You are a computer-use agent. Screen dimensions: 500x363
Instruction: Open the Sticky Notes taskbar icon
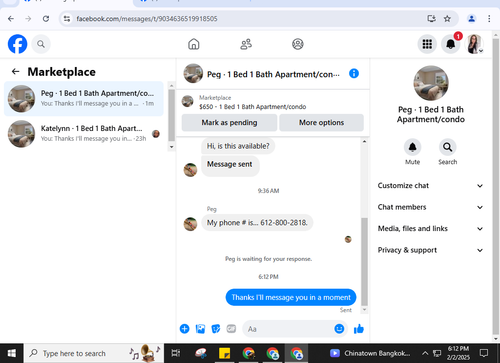tap(224, 353)
